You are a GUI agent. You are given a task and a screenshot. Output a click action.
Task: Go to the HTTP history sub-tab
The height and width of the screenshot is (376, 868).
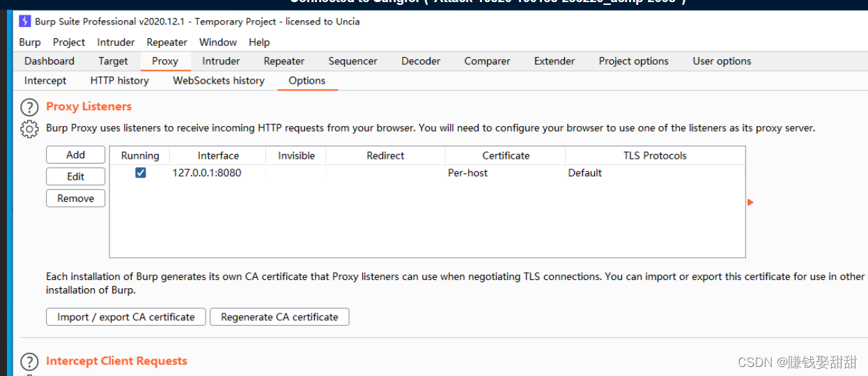(x=120, y=81)
